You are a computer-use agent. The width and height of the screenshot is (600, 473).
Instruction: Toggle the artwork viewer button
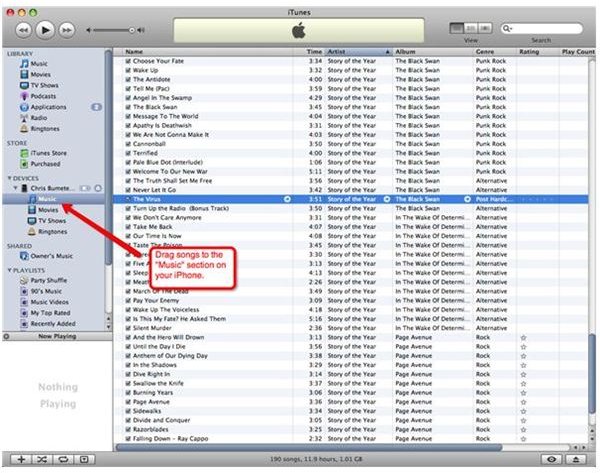[84, 459]
